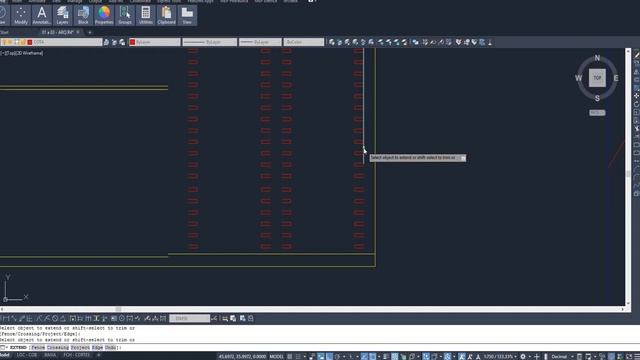This screenshot has height=360, width=640.
Task: Choose the Project option in command line
Action: pyautogui.click(x=80, y=348)
